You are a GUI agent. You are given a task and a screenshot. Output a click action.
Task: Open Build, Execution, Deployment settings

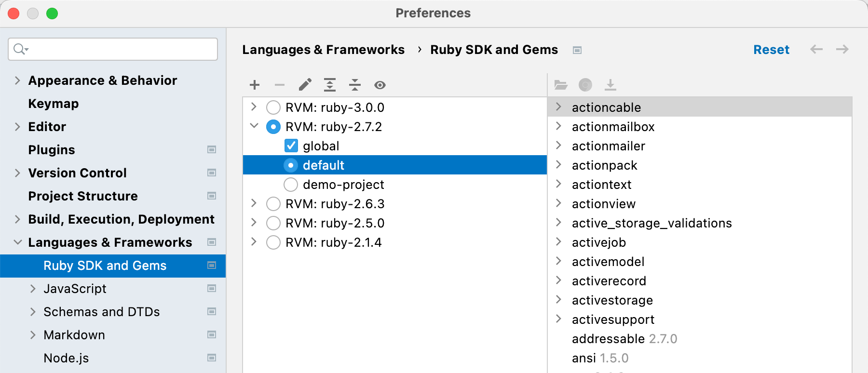click(121, 219)
